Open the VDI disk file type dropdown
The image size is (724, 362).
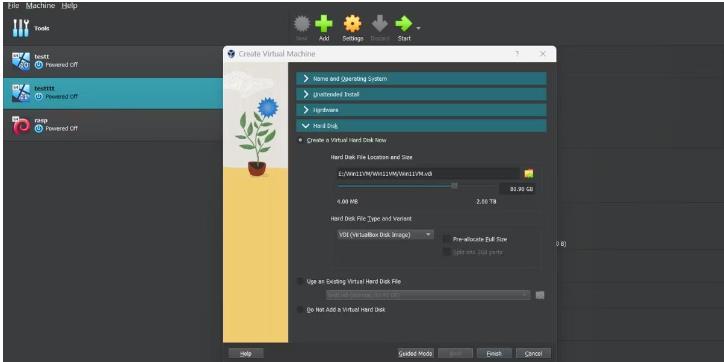click(385, 235)
